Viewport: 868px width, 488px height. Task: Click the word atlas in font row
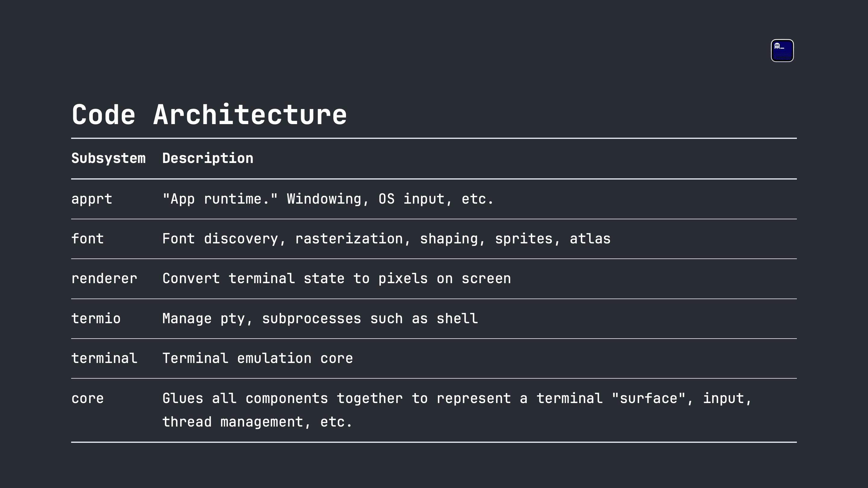click(590, 239)
